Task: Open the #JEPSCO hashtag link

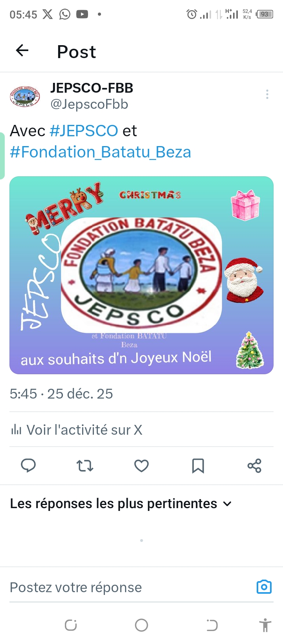Action: tap(84, 131)
